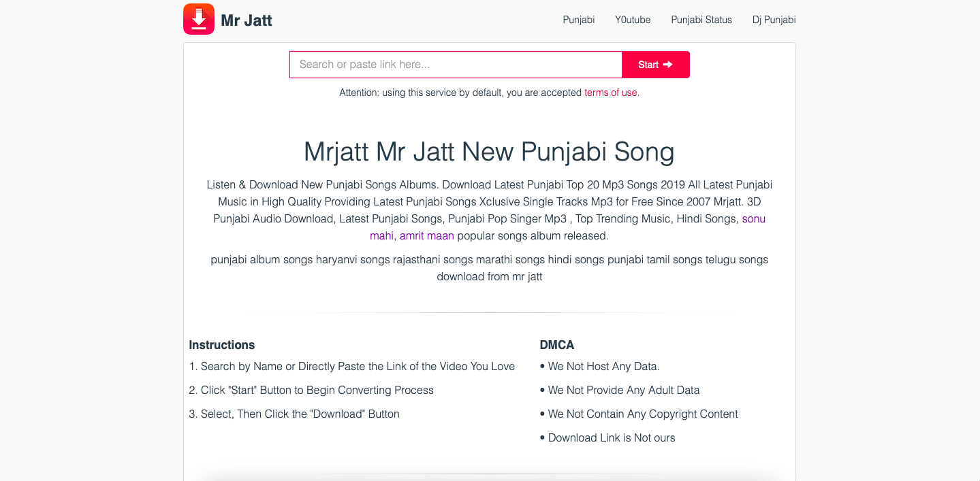980x481 pixels.
Task: Click the Download Link is Not ours bullet
Action: click(607, 437)
